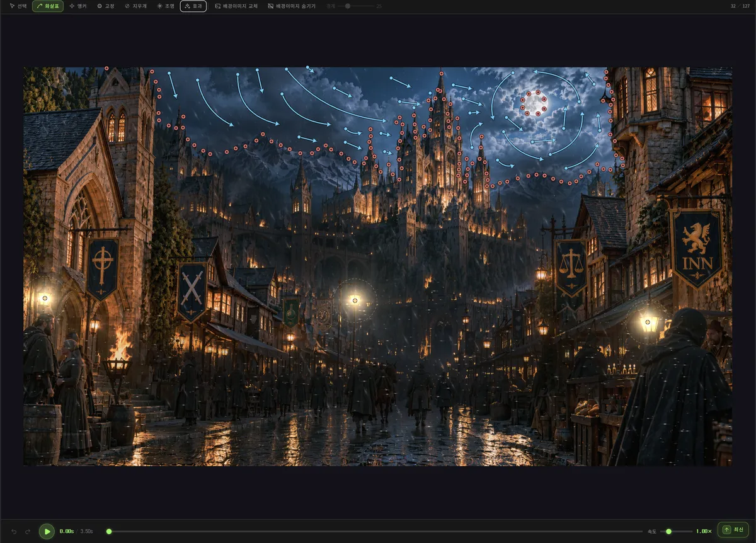
Task: Click the 최신 button
Action: coord(733,530)
